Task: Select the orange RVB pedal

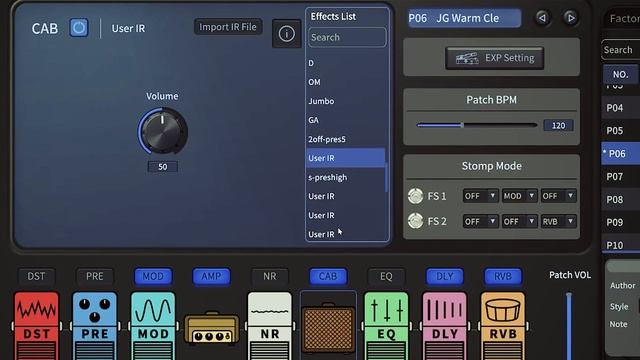Action: pos(503,326)
